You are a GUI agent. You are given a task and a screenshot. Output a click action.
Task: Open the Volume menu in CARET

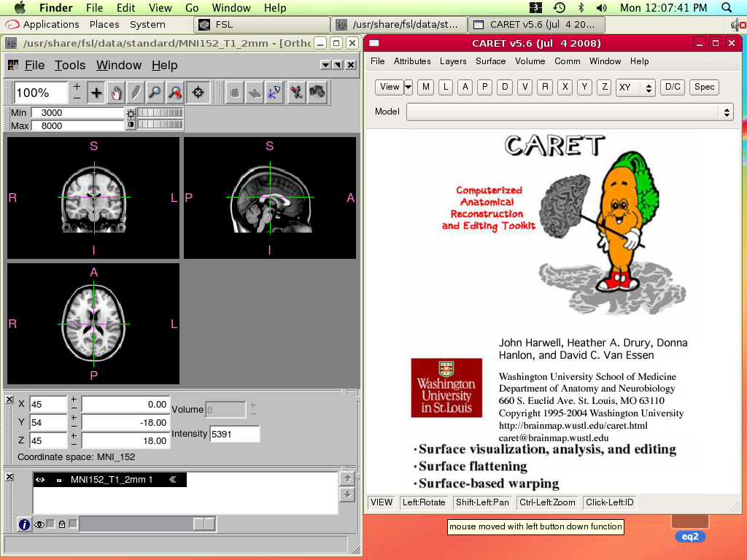tap(530, 61)
